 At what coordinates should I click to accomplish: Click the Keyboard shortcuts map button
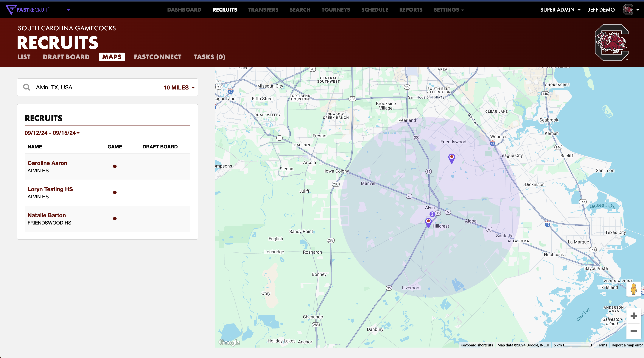(x=477, y=345)
